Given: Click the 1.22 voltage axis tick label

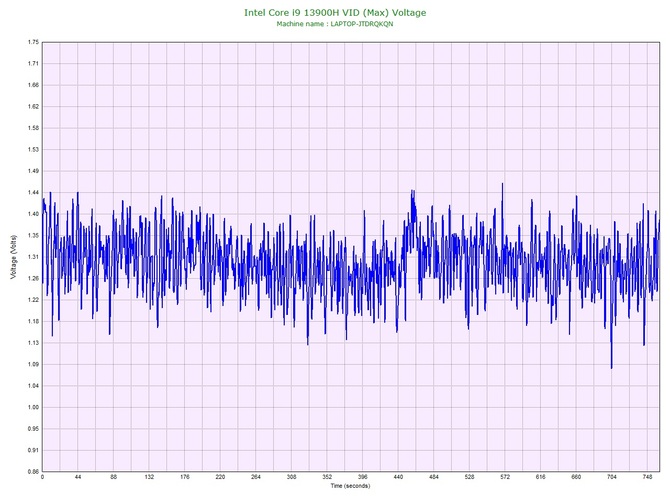Looking at the screenshot, I should (33, 300).
